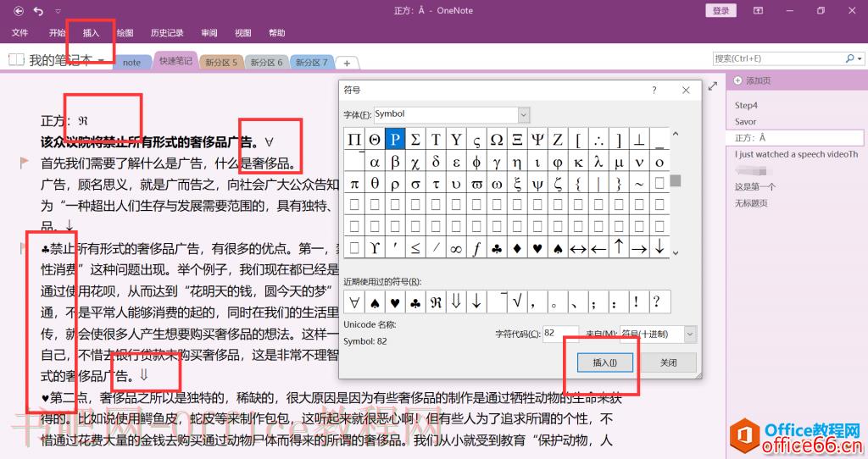Viewport: 868px width, 459px height.
Task: Open the 这是第一个 page
Action: click(x=754, y=187)
